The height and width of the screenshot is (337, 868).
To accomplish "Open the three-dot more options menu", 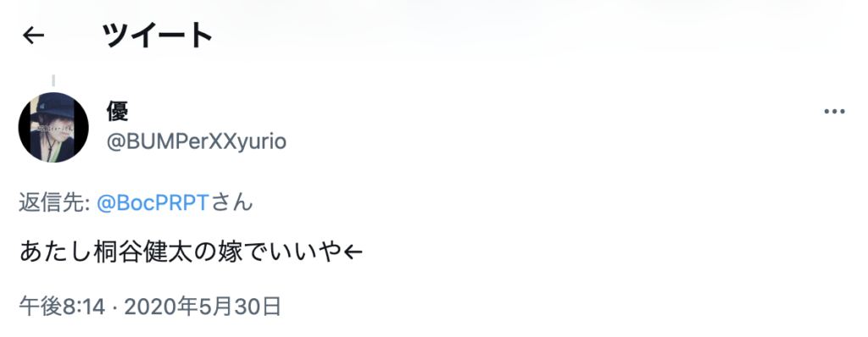I will coord(834,112).
